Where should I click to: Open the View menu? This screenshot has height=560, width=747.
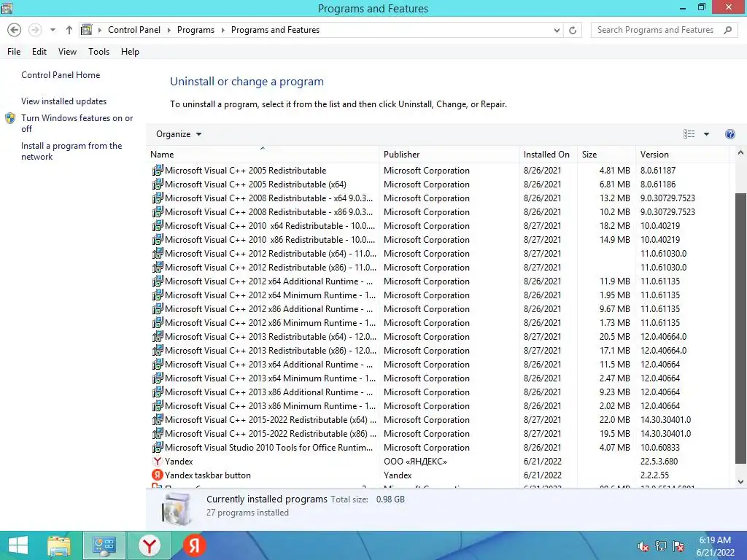[67, 52]
